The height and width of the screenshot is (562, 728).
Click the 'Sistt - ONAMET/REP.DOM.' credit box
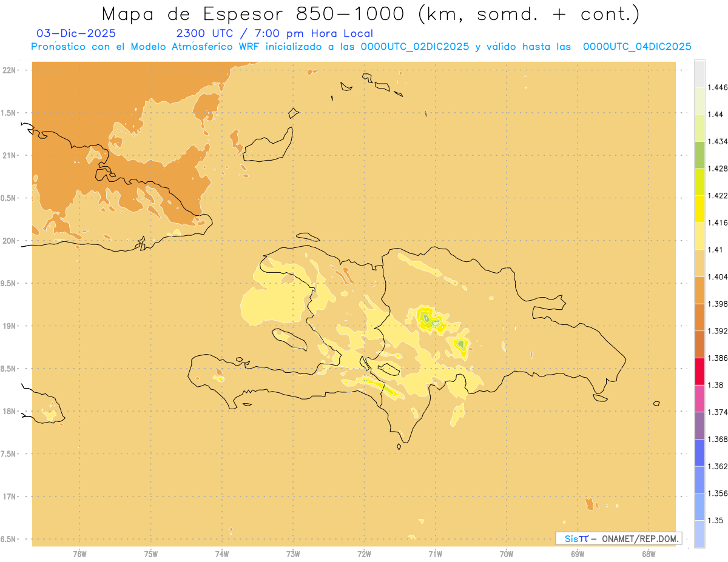pyautogui.click(x=619, y=538)
